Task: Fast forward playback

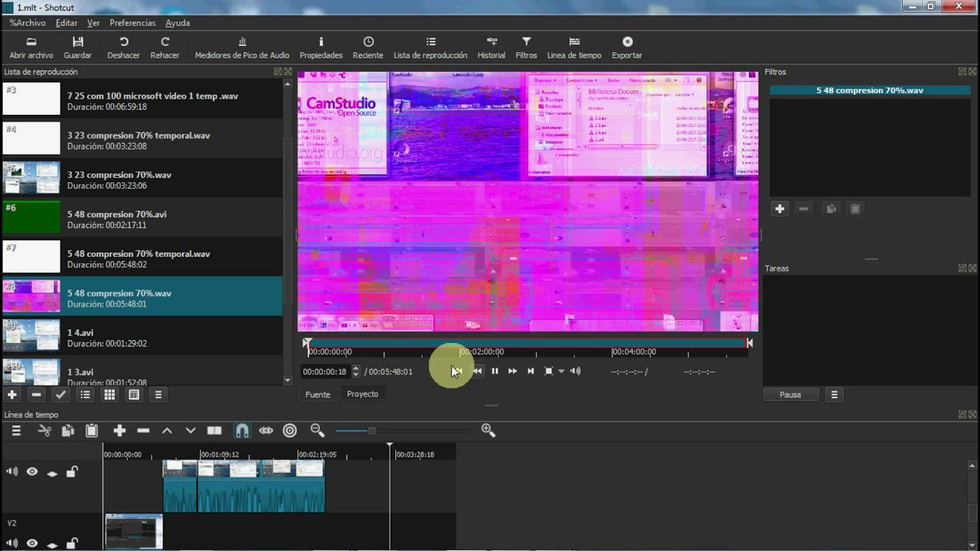Action: (512, 371)
